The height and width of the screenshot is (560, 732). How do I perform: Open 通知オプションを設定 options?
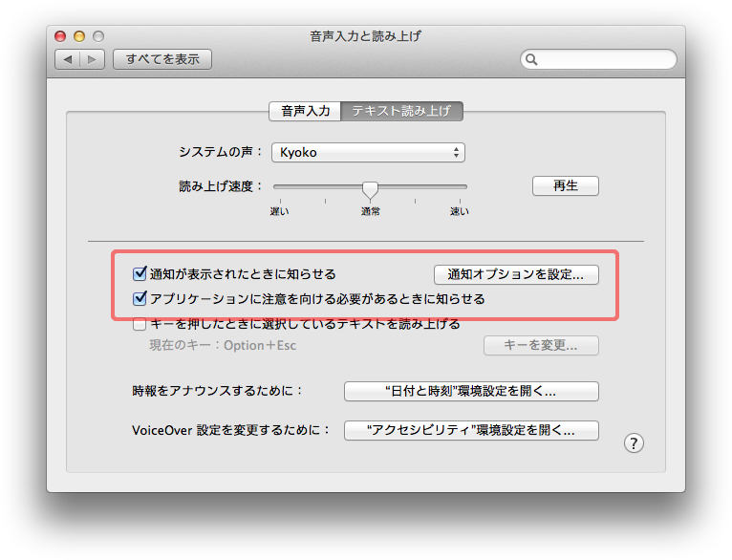click(516, 274)
